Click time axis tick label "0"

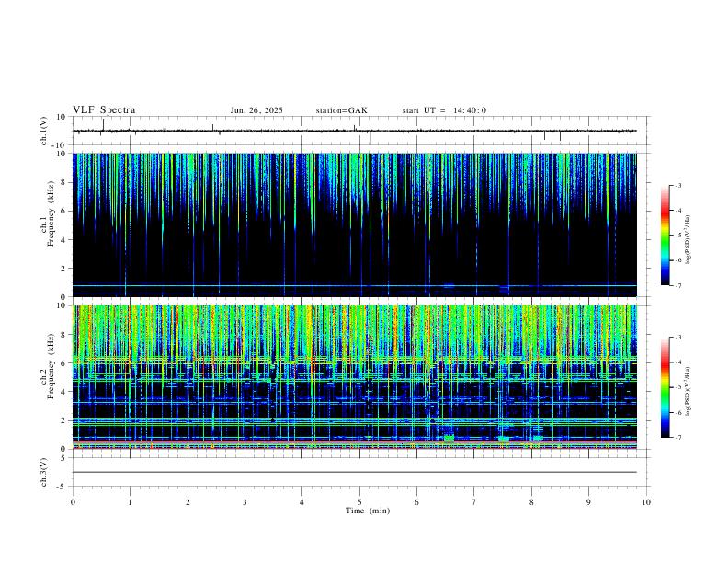click(73, 502)
